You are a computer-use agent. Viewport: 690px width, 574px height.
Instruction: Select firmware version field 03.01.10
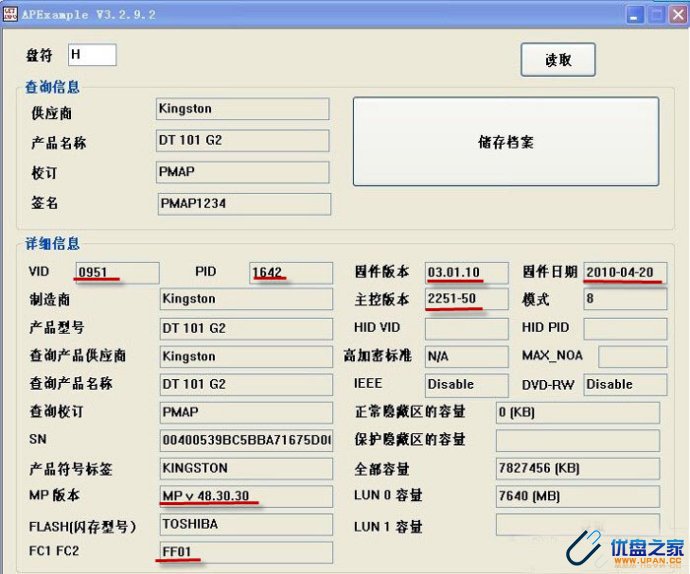click(467, 273)
